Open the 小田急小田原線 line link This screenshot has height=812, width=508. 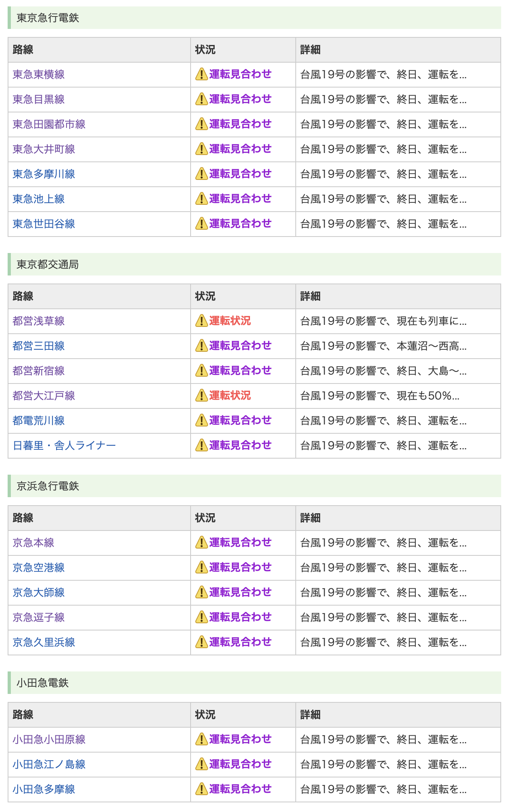click(49, 740)
